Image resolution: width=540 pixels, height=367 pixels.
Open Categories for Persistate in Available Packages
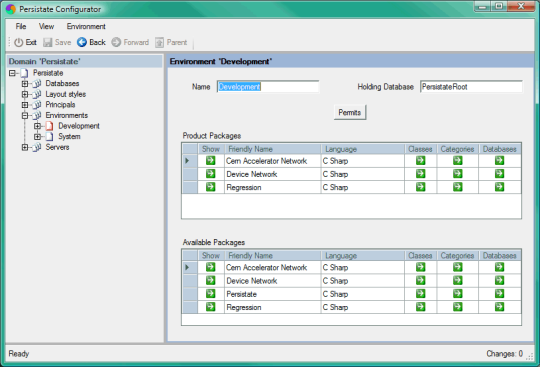coord(457,294)
